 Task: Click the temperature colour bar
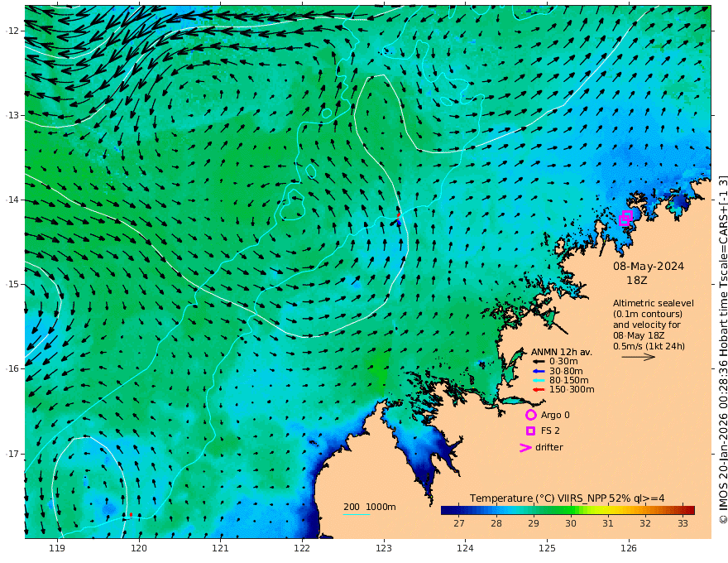568,510
